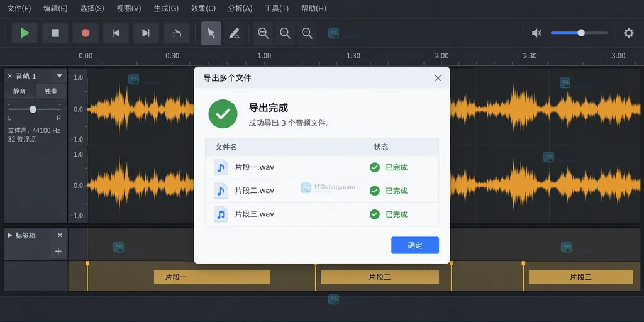Open the 工具(T) menu
This screenshot has width=644, height=322.
pyautogui.click(x=277, y=8)
